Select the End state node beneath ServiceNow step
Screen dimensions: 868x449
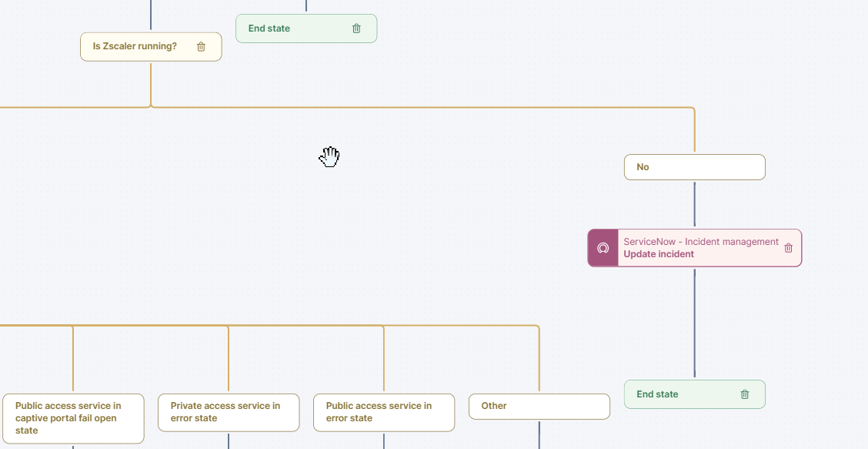coord(677,394)
